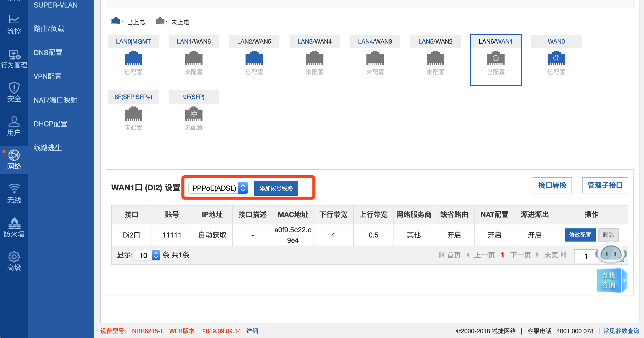The image size is (644, 338).
Task: Select the LAN2/WAN5 port icon
Action: 254,58
